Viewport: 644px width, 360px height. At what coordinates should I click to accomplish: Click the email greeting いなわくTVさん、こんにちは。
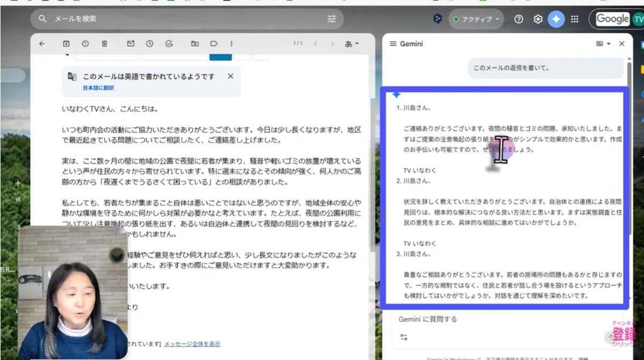point(110,109)
